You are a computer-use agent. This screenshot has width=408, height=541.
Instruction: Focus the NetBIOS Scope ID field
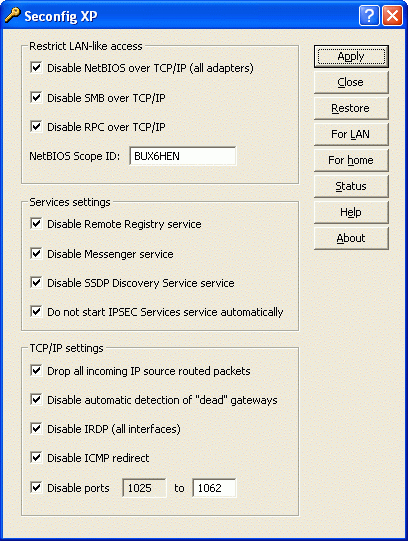[183, 156]
